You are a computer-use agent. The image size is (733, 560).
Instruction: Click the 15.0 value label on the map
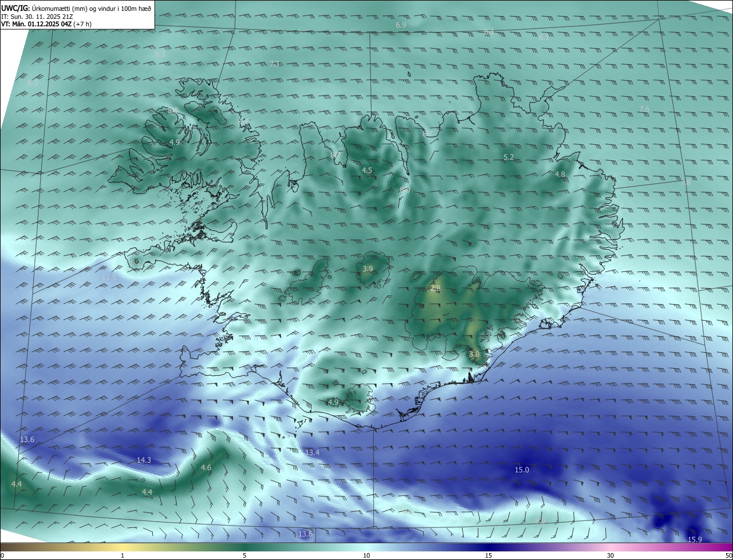point(522,470)
